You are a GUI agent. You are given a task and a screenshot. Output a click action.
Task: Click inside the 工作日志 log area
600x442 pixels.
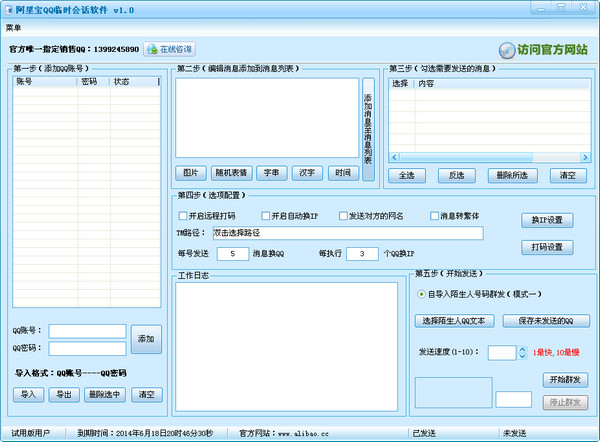[286, 347]
